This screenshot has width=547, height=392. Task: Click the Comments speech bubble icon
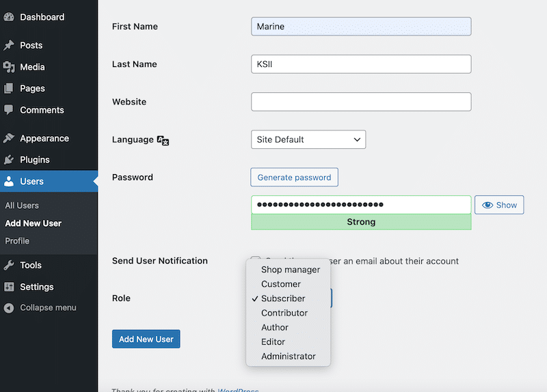coord(9,110)
